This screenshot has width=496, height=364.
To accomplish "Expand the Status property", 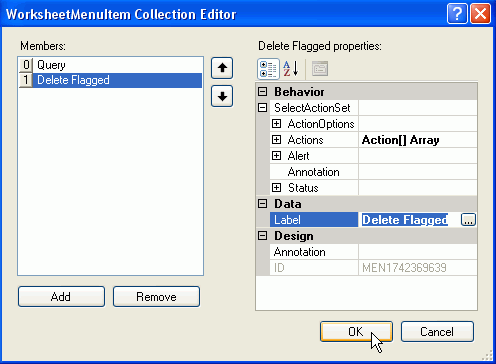I will [x=276, y=188].
